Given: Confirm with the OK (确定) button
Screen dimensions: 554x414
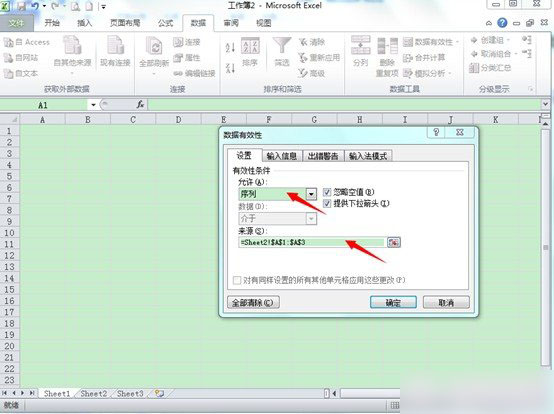Looking at the screenshot, I should coord(393,303).
